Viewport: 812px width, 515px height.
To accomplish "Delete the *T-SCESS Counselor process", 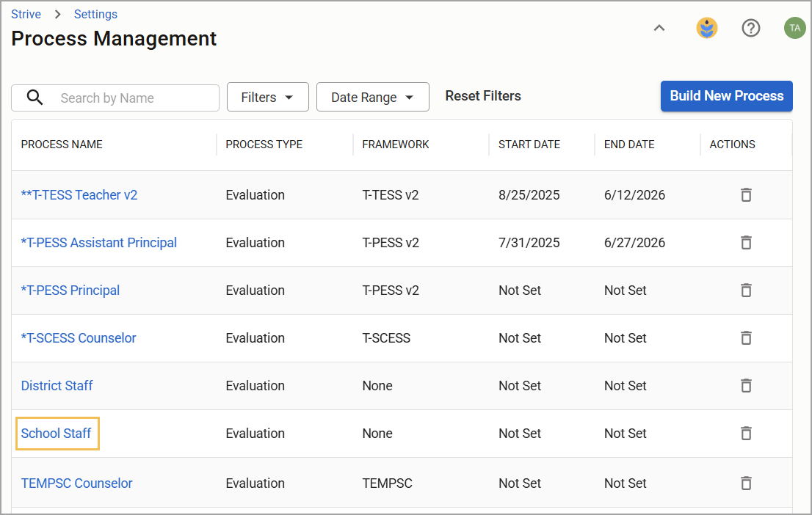I will (x=746, y=338).
